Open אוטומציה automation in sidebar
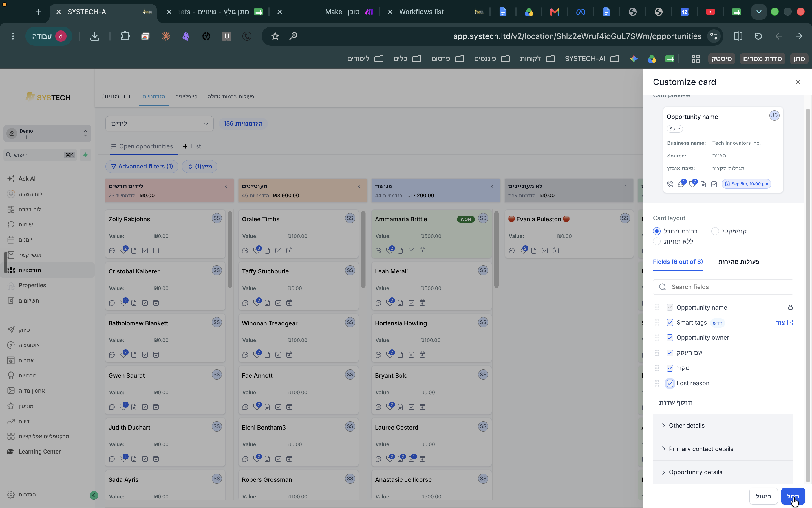The width and height of the screenshot is (812, 508). (23, 345)
